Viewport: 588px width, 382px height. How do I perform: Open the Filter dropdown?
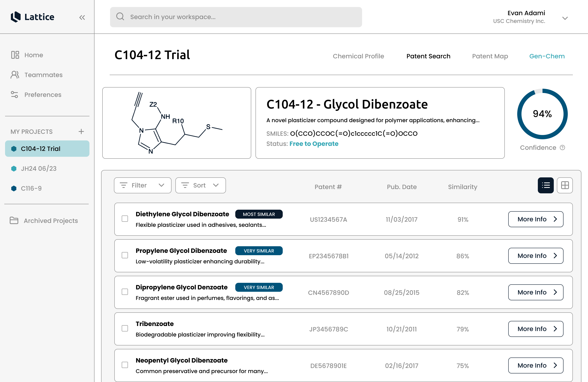142,185
